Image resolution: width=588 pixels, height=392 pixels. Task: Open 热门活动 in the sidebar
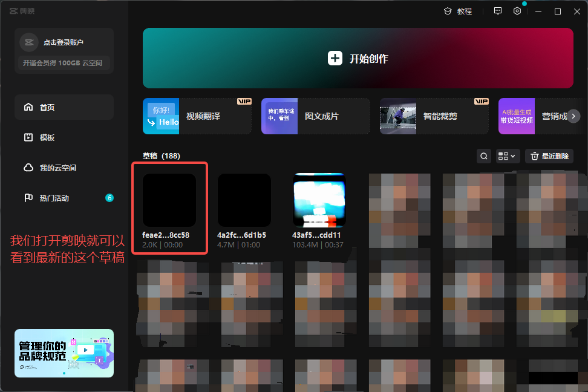pyautogui.click(x=64, y=198)
